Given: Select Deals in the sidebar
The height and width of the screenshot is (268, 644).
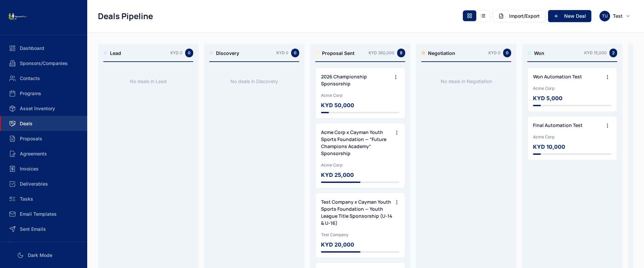Looking at the screenshot, I should tap(44, 124).
